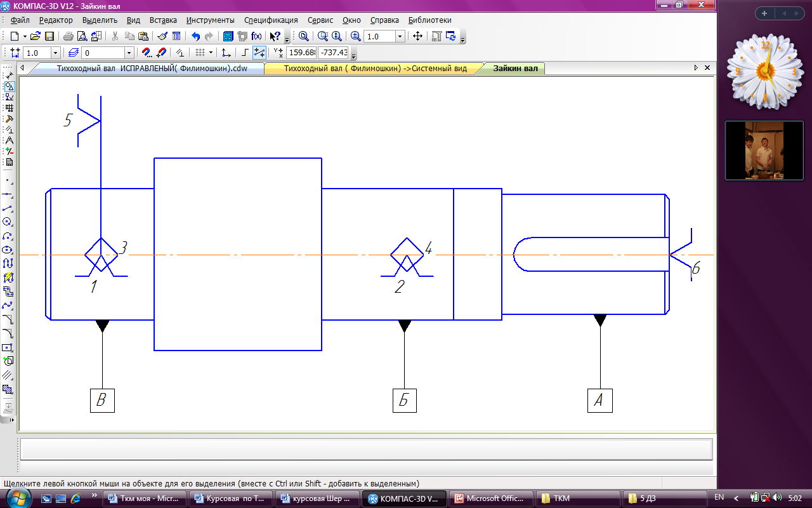The height and width of the screenshot is (508, 812).
Task: Select the Chamfer tool in the left toolbar
Action: point(9,319)
